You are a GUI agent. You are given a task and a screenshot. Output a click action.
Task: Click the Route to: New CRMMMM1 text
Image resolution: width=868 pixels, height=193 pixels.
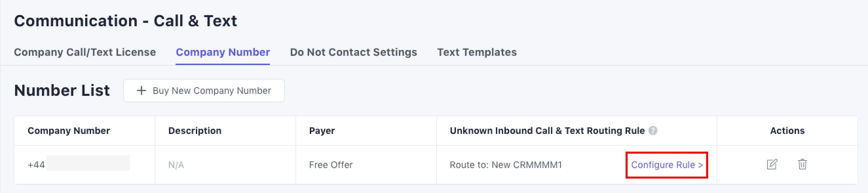pos(506,165)
